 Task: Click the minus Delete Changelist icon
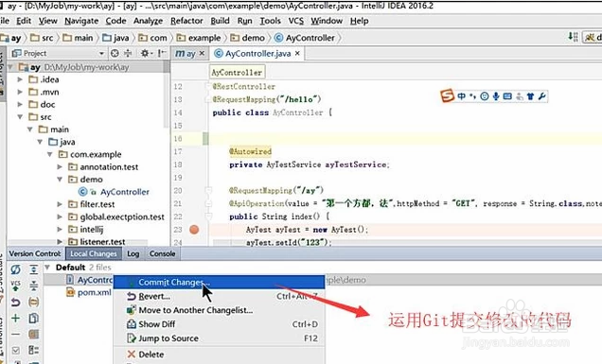(15, 334)
